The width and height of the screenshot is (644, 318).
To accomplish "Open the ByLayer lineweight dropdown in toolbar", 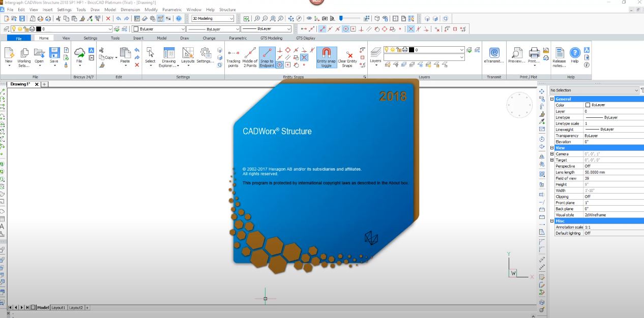I will point(267,29).
